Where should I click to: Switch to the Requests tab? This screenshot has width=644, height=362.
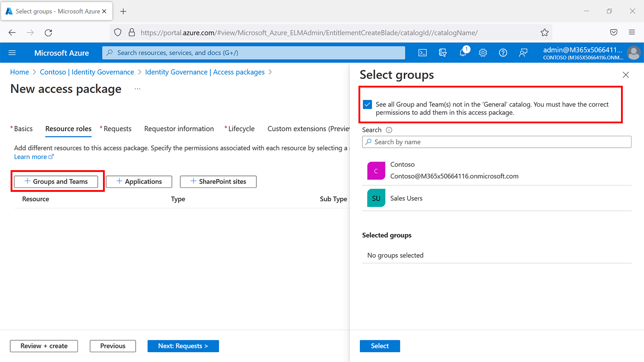coord(117,129)
